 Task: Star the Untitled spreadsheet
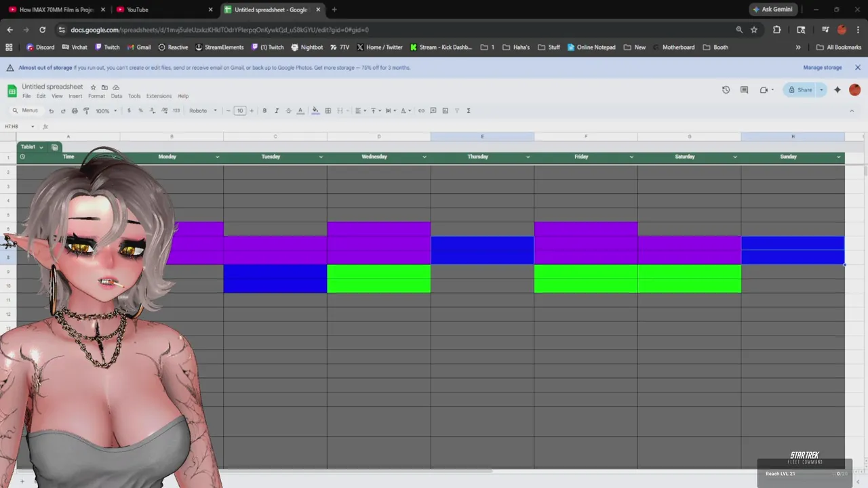pos(93,87)
